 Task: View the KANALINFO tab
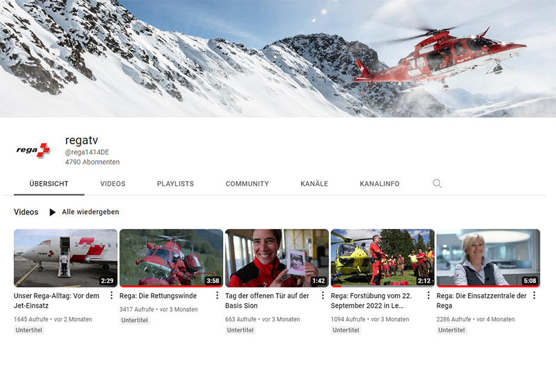point(379,184)
